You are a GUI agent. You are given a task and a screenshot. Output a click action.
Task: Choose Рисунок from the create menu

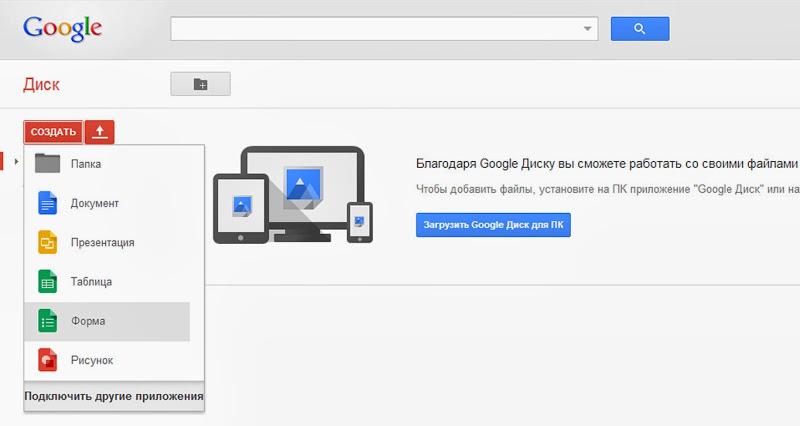(x=92, y=360)
